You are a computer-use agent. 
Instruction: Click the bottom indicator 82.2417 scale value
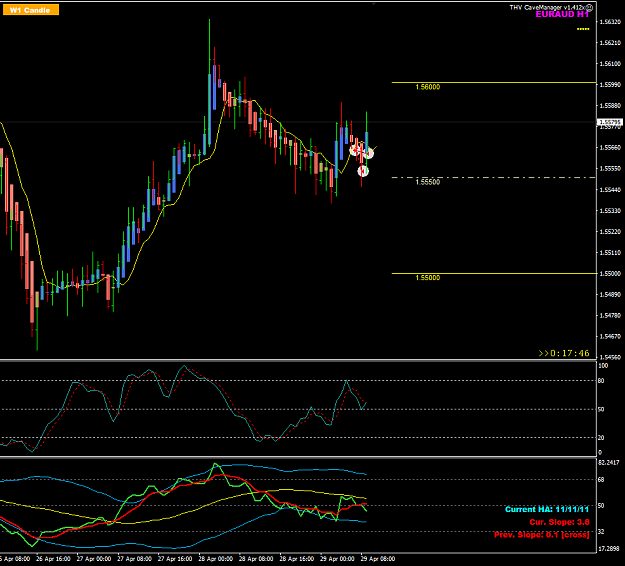tap(609, 463)
